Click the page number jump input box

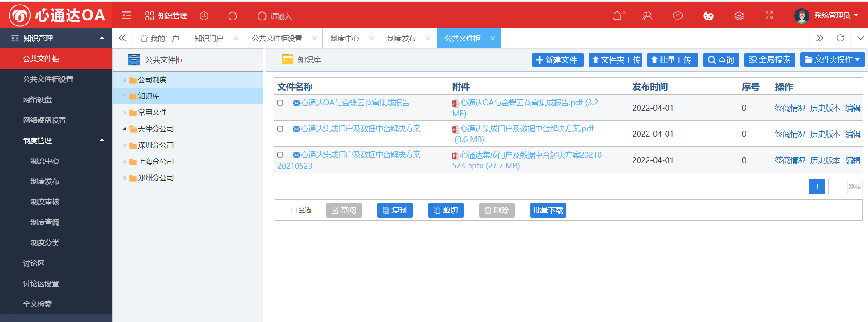pos(836,187)
